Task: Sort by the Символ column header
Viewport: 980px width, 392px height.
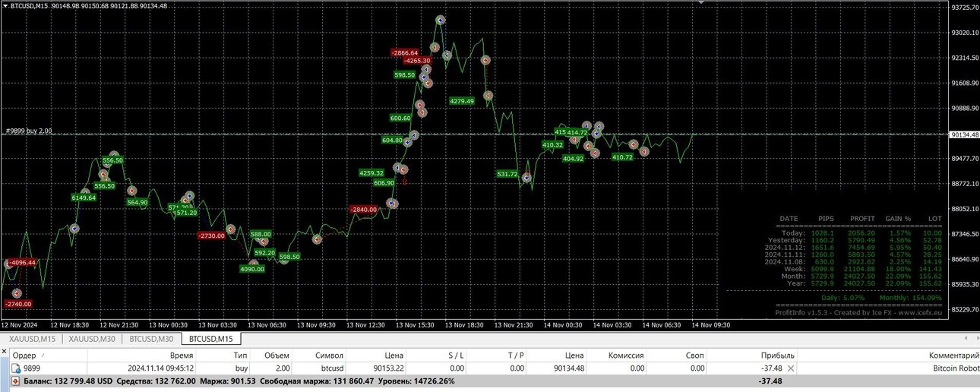Action: 329,356
